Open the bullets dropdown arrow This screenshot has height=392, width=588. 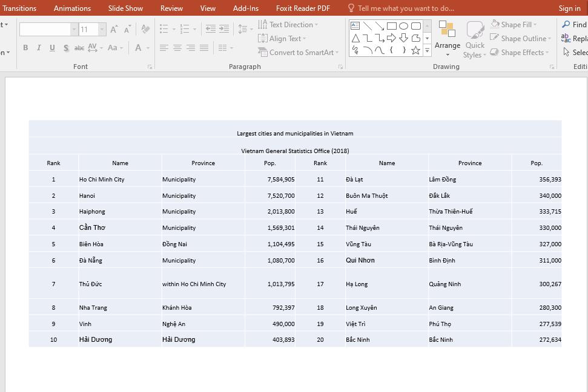(x=174, y=27)
